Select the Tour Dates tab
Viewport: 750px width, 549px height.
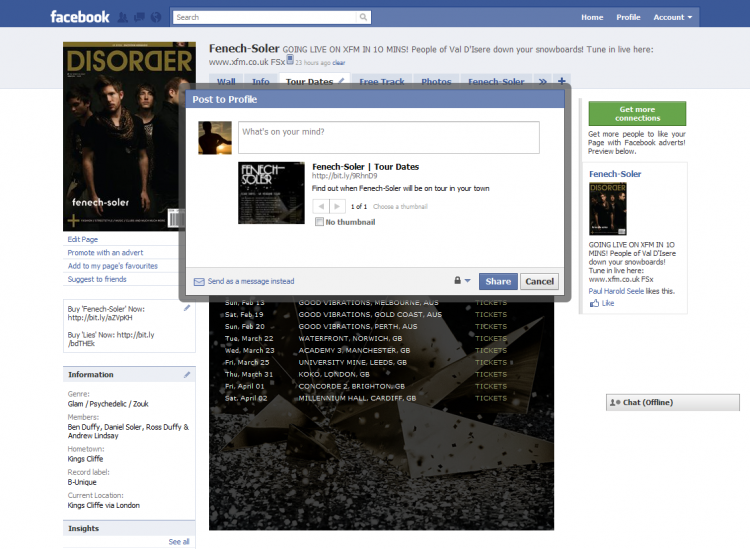click(309, 81)
